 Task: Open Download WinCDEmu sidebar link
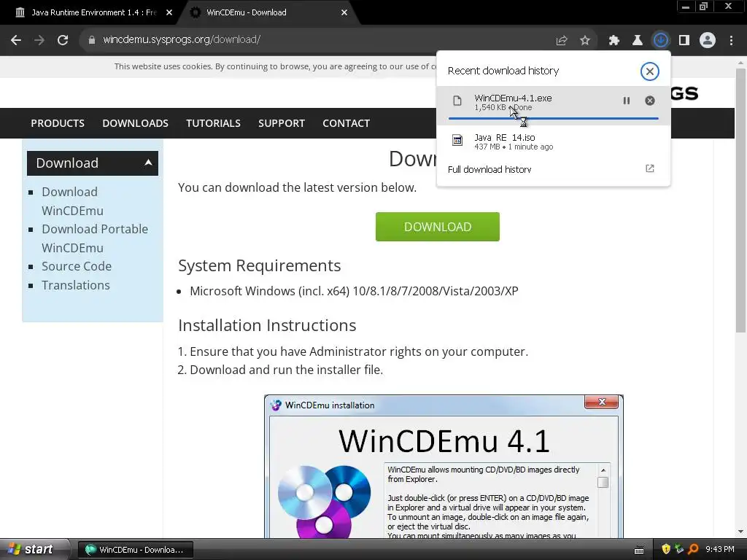pos(72,201)
